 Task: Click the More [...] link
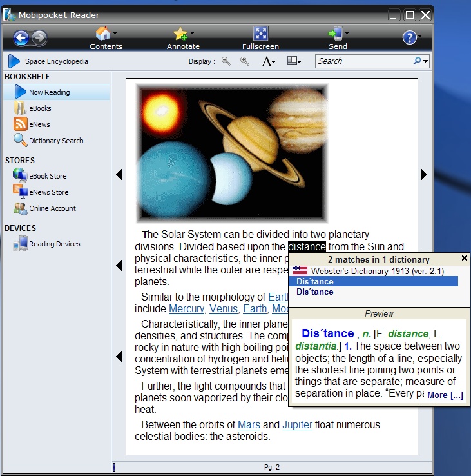pyautogui.click(x=445, y=395)
